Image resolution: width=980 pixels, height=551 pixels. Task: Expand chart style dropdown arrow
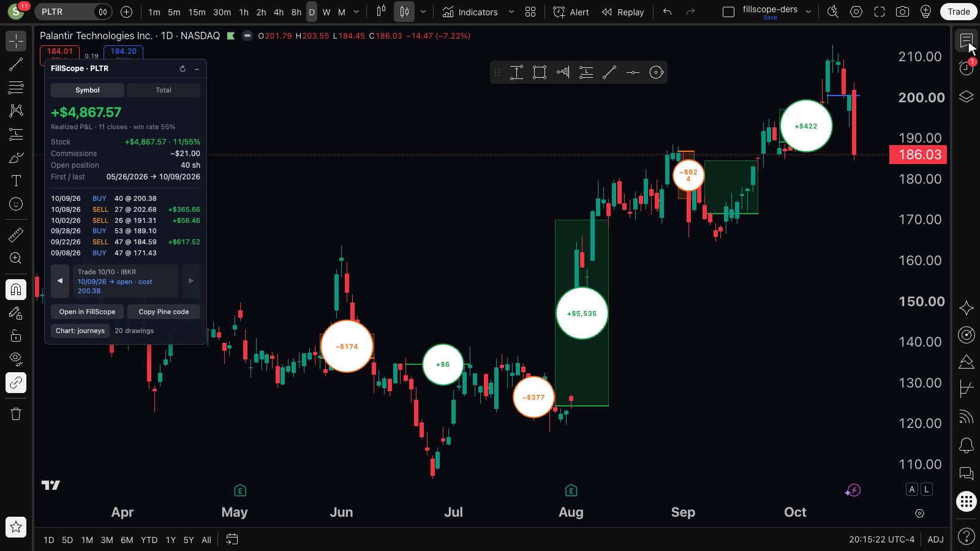click(x=423, y=12)
